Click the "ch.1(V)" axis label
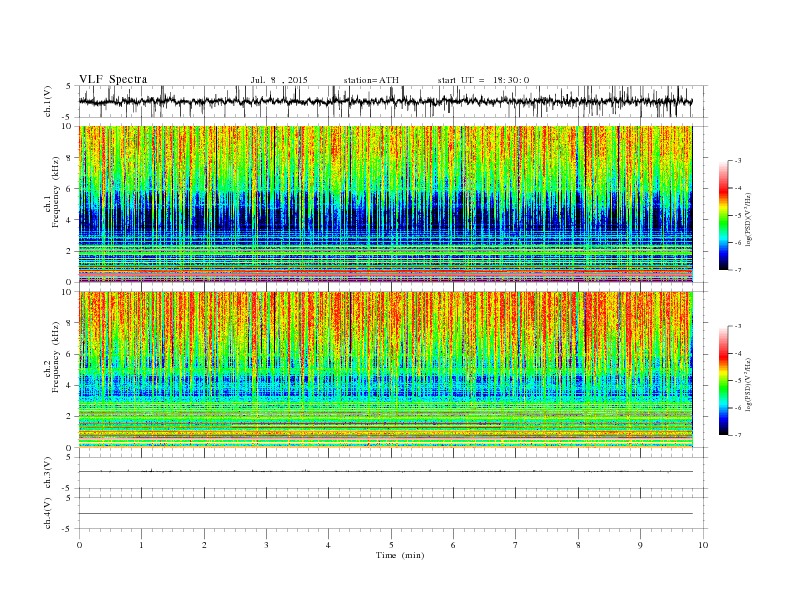The height and width of the screenshot is (612, 792). click(48, 101)
